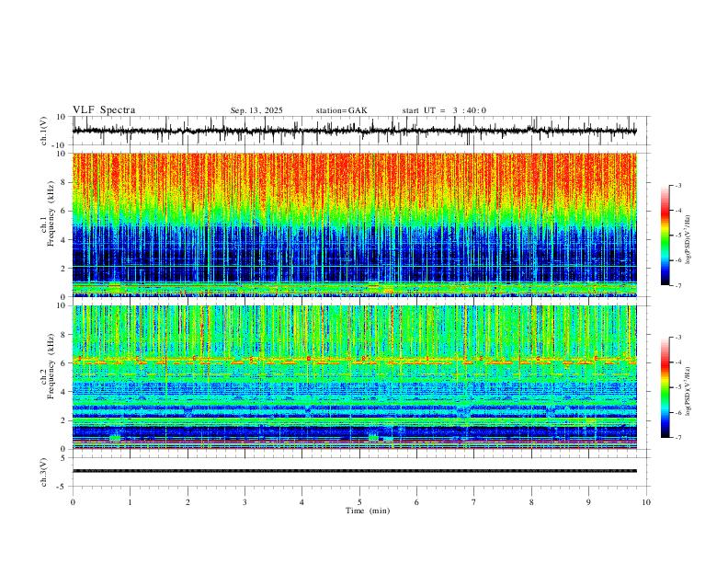Click time axis tick label "7"
The width and height of the screenshot is (728, 563).
click(x=474, y=502)
